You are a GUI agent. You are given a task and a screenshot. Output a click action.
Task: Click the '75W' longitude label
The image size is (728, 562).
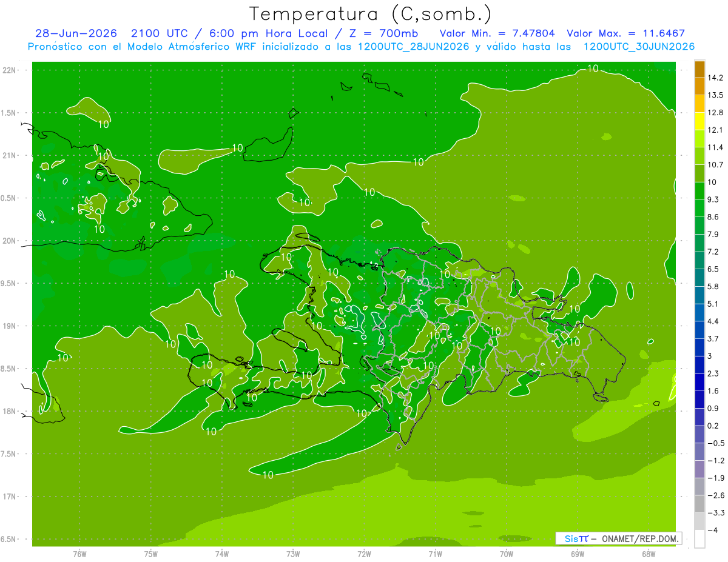tap(151, 554)
